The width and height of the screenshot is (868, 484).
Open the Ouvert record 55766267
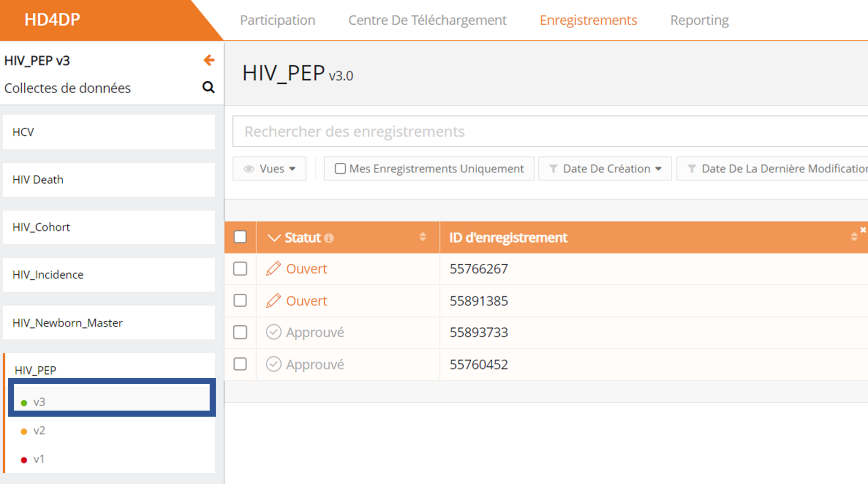306,269
